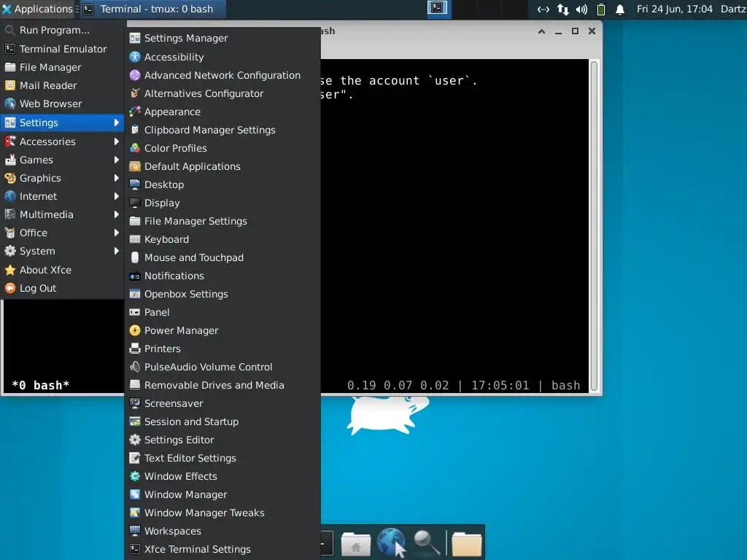
Task: Select Run Program... menu entry
Action: [x=62, y=30]
